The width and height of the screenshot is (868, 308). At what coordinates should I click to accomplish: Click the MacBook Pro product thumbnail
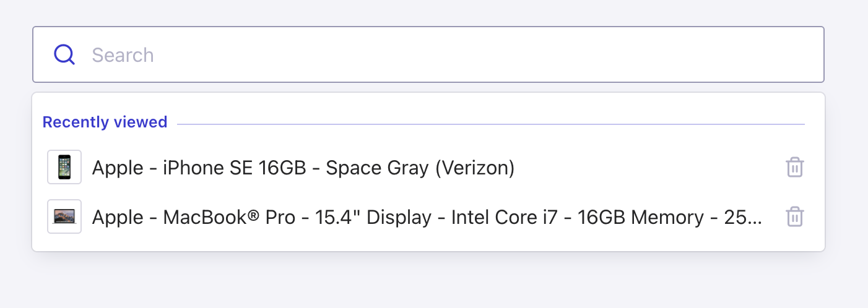coord(64,217)
